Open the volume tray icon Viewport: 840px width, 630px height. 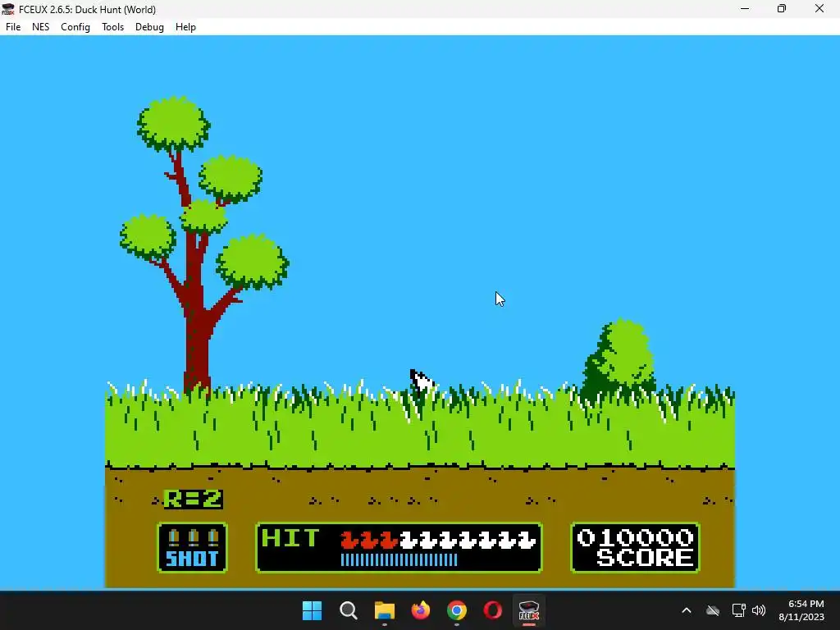pos(759,610)
